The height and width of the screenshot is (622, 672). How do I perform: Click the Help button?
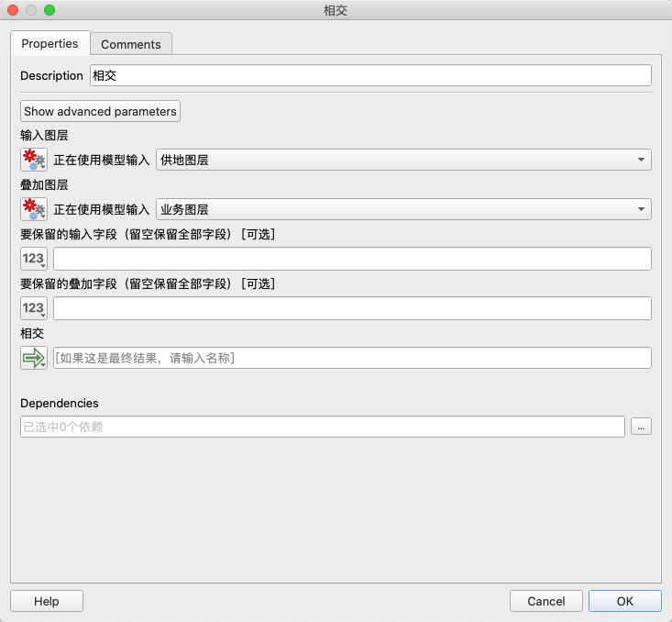point(47,601)
